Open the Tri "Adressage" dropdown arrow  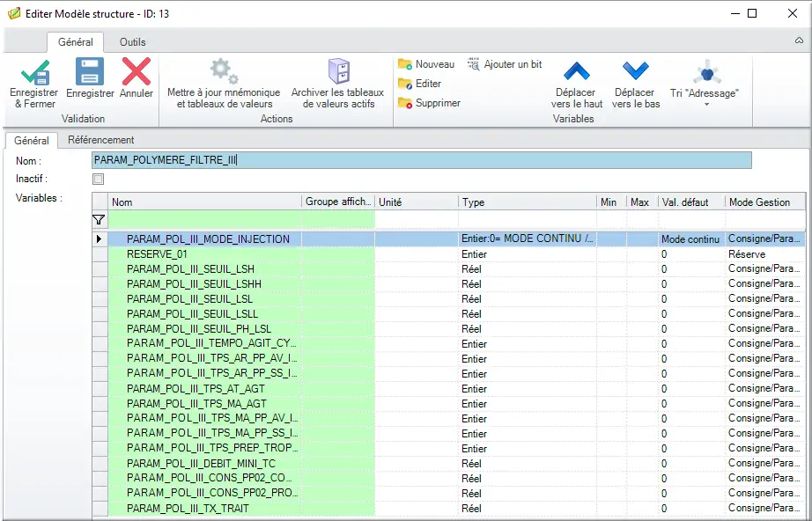pyautogui.click(x=706, y=105)
